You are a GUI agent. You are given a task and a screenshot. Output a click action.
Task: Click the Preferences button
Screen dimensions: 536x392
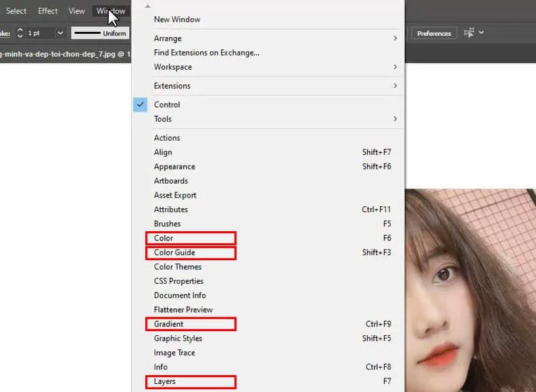tap(434, 33)
